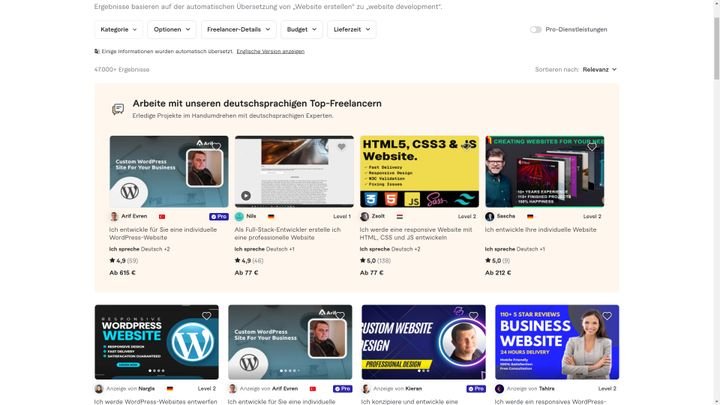Change sorting via Relevanz dropdown
This screenshot has width=720, height=405.
(599, 69)
